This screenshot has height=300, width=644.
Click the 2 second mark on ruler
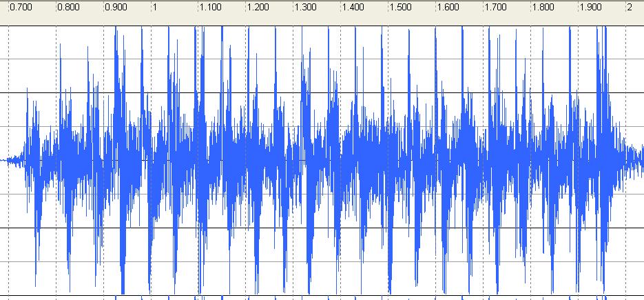point(630,8)
